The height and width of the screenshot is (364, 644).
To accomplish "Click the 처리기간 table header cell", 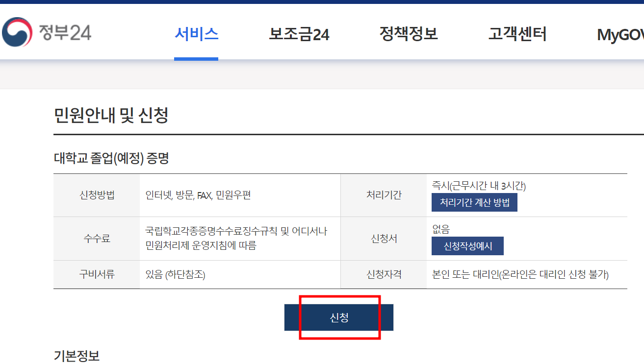I will click(384, 195).
